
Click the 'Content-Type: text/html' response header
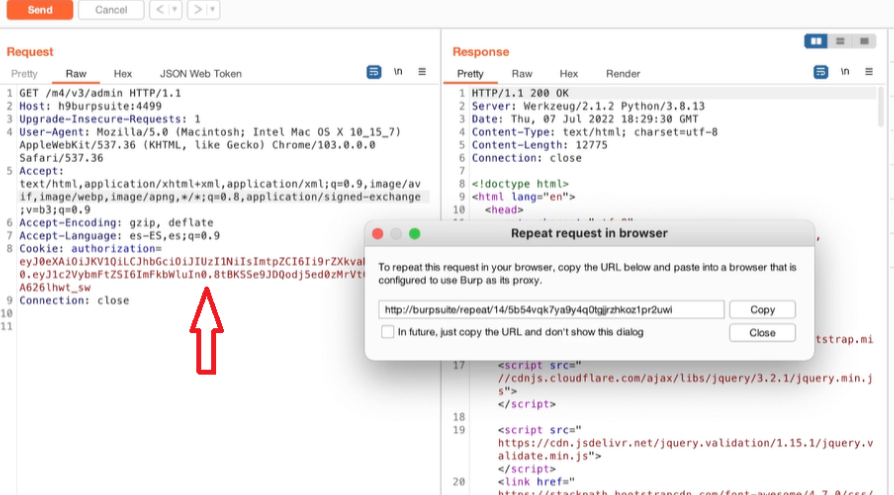594,132
